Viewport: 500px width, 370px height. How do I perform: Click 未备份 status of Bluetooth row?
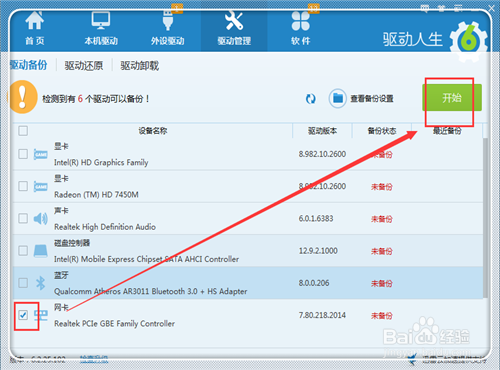pyautogui.click(x=382, y=283)
